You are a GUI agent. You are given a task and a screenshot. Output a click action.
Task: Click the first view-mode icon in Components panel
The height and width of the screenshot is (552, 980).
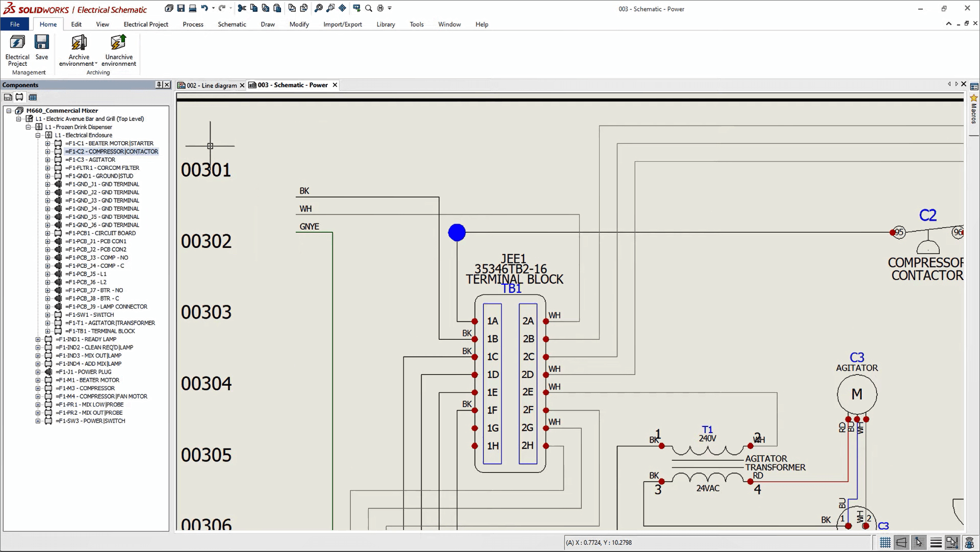(8, 97)
